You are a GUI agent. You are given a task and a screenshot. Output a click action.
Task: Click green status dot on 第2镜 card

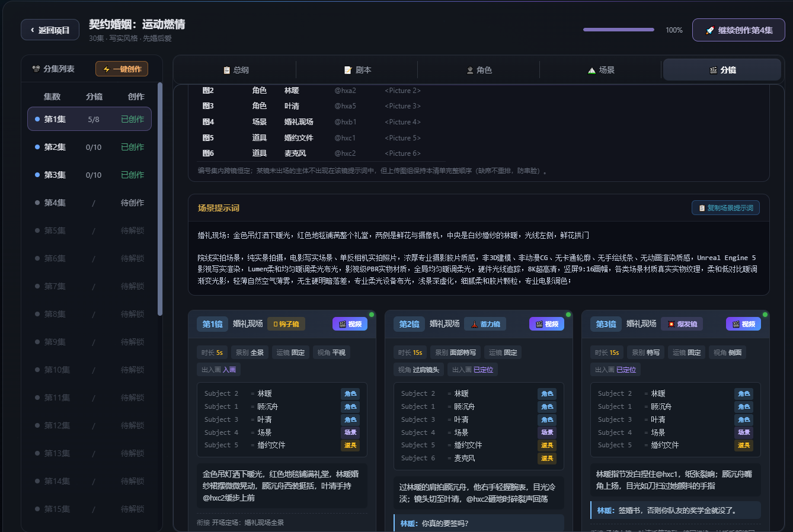point(568,315)
